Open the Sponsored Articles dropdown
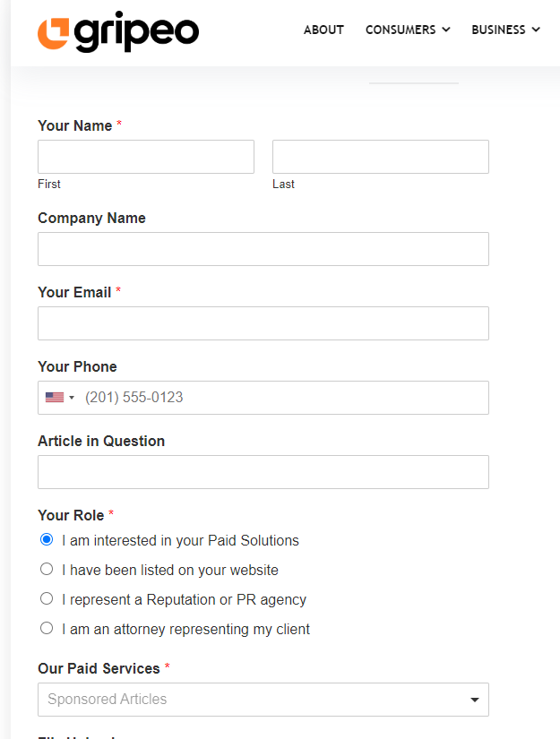The height and width of the screenshot is (739, 560). pyautogui.click(x=263, y=700)
